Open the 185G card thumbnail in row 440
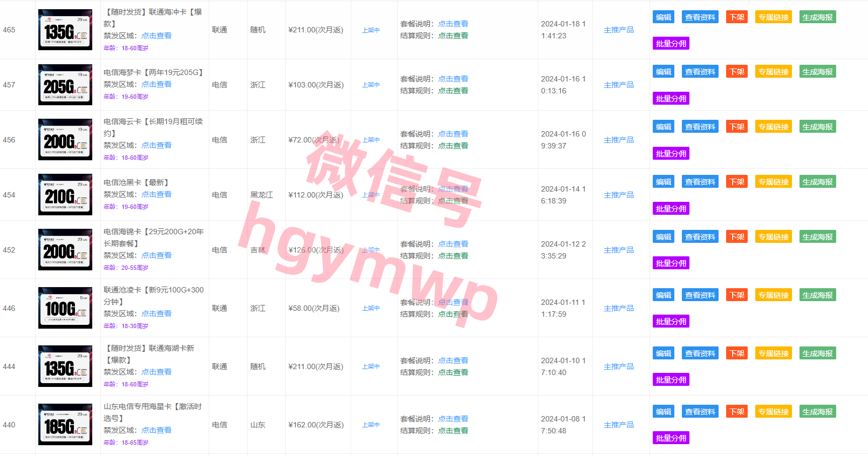Viewport: 868px width, 456px height. (65, 425)
